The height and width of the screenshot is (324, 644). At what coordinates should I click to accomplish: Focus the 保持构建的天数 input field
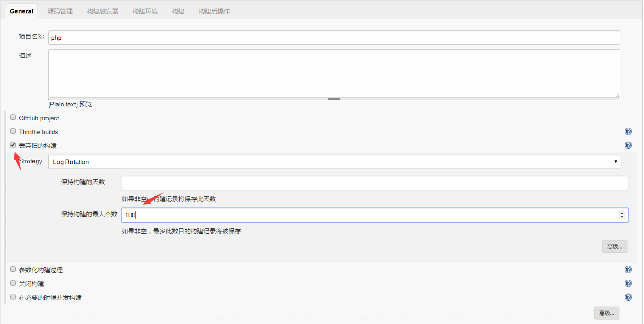[x=374, y=183]
